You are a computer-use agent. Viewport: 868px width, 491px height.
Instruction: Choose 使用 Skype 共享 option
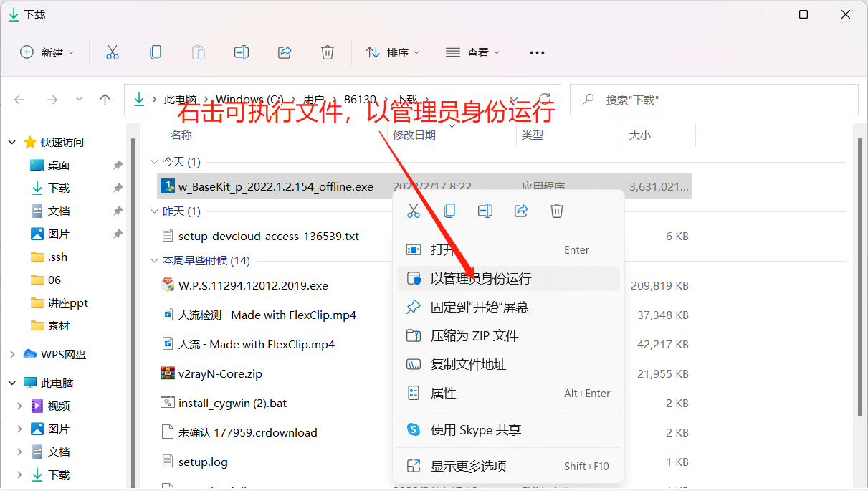tap(508, 429)
